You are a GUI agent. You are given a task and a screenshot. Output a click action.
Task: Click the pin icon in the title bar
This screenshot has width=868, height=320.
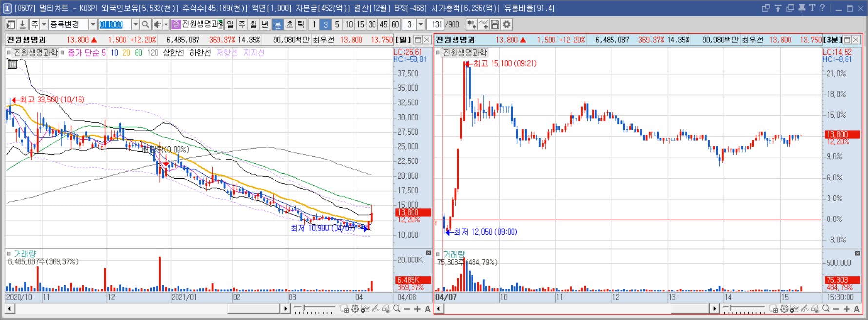pos(802,8)
